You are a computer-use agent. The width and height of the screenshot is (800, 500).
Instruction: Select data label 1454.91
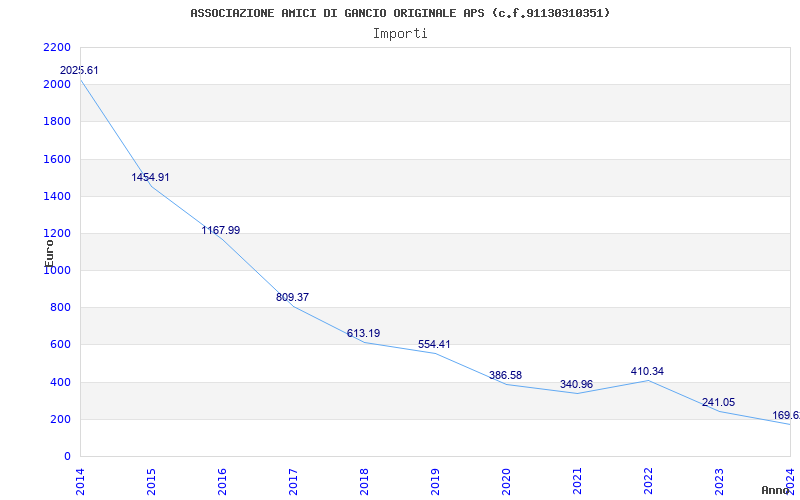tap(150, 178)
